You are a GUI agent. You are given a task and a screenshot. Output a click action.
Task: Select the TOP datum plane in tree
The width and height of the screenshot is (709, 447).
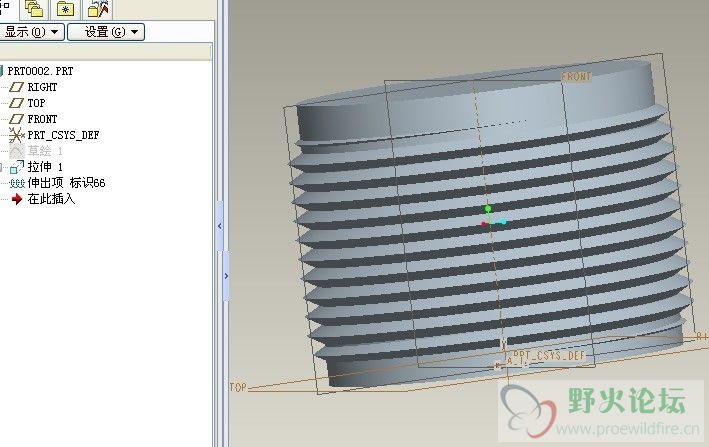(x=36, y=103)
